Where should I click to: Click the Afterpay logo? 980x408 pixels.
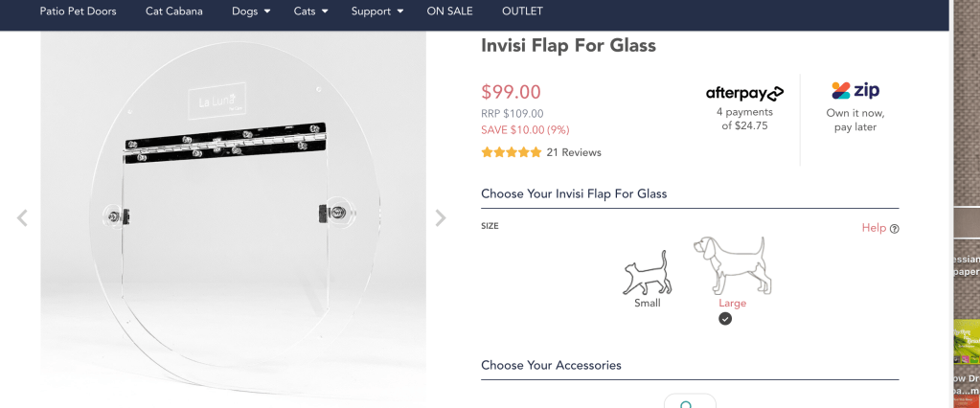744,93
